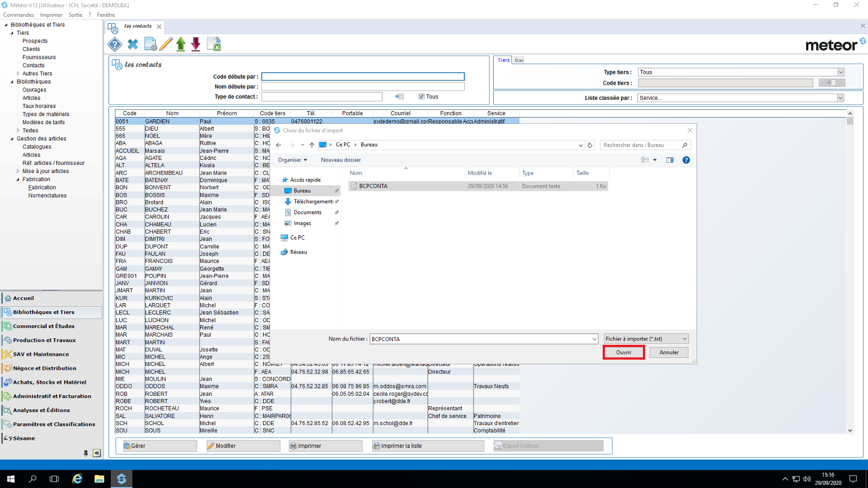Click the orange pencil edit icon
The image size is (868, 488).
tap(166, 44)
